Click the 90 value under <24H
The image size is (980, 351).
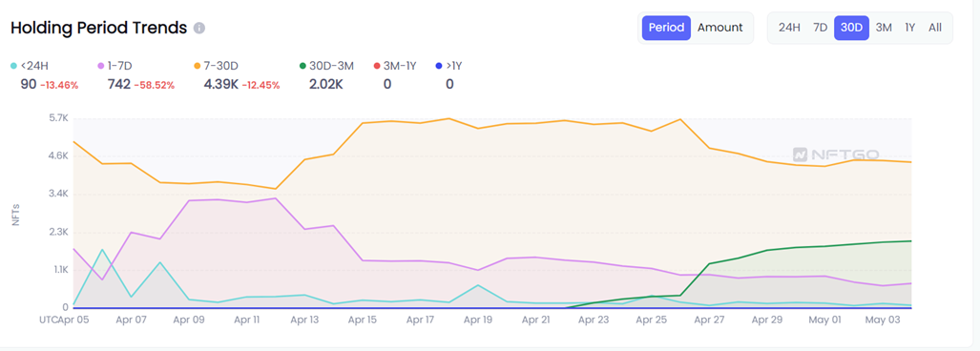click(x=28, y=84)
